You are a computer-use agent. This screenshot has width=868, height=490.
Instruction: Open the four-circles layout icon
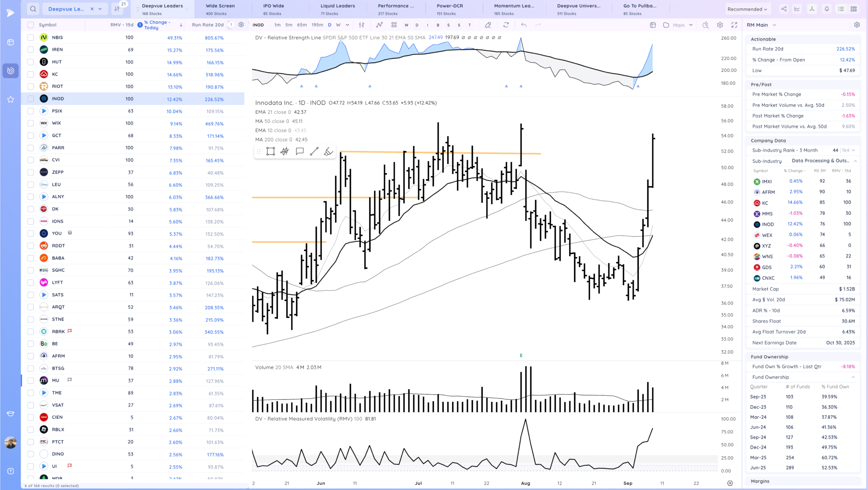(x=394, y=25)
